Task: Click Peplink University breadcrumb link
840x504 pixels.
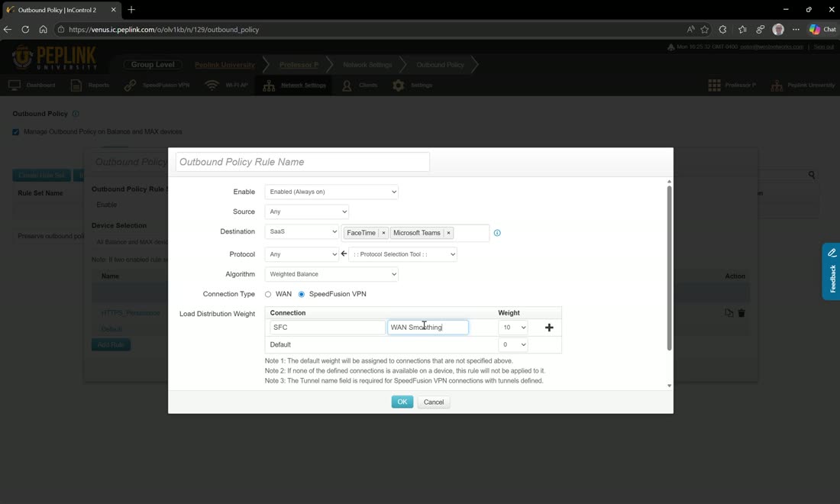Action: point(225,65)
